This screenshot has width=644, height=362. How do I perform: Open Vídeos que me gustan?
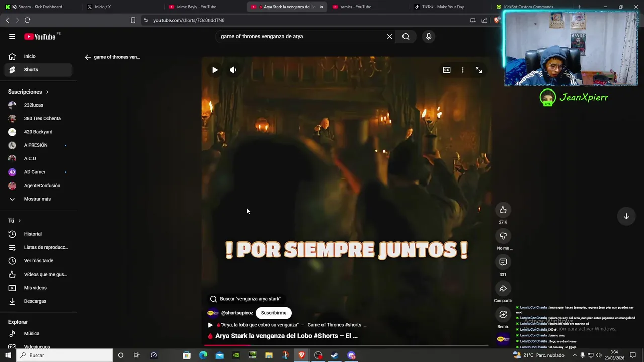pyautogui.click(x=38, y=274)
